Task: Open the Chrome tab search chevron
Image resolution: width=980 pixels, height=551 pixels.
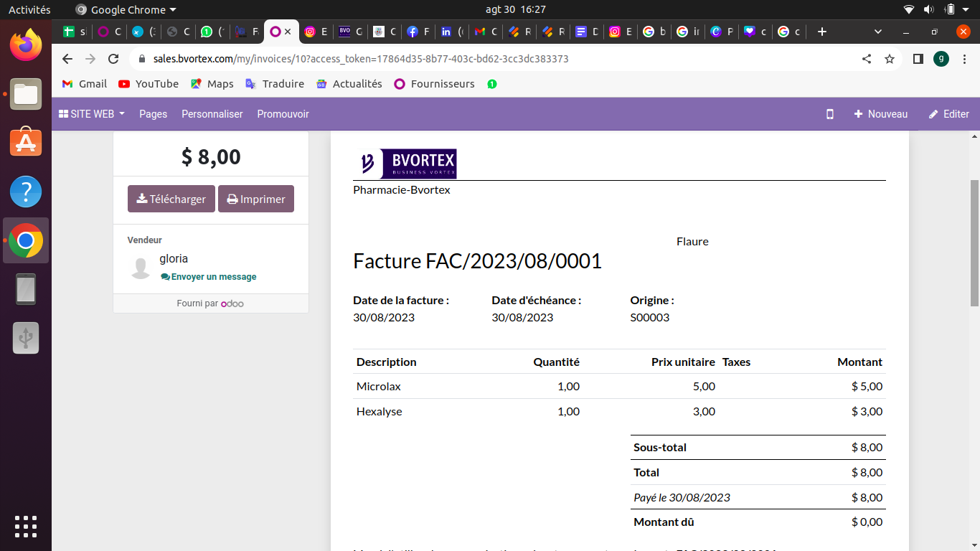Action: (x=878, y=32)
